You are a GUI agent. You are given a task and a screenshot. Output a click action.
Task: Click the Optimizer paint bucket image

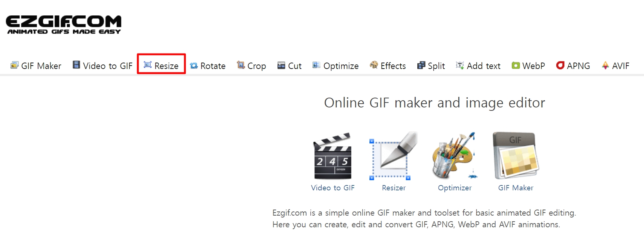pos(455,156)
